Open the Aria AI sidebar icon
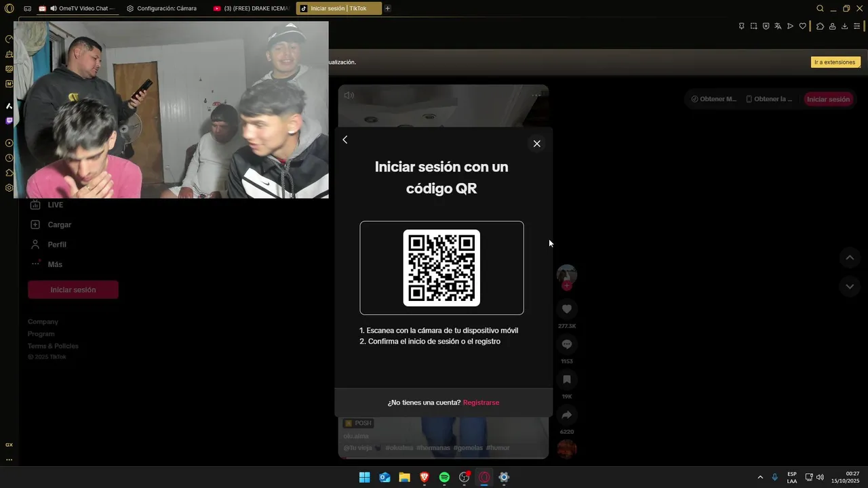The width and height of the screenshot is (868, 488). 9,106
